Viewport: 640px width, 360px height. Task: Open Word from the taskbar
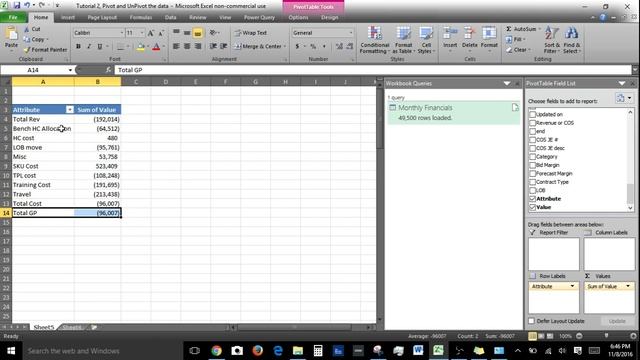pos(418,351)
